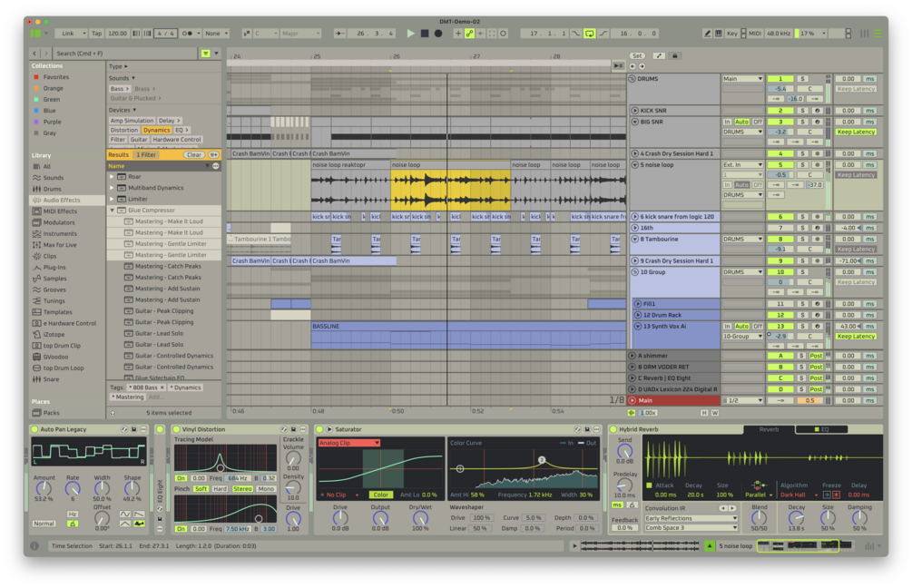
Task: Click the Punch-Out switch icon
Action: pos(603,34)
